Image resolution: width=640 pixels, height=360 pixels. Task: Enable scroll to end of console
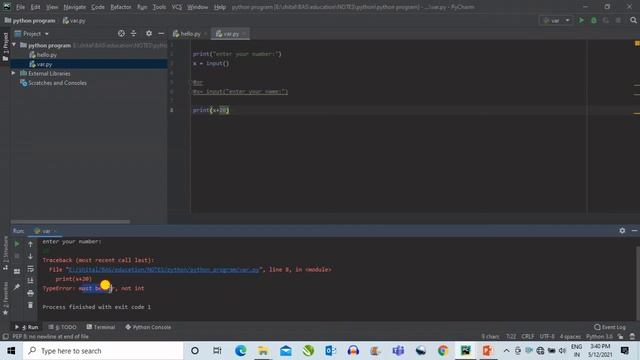(x=30, y=281)
